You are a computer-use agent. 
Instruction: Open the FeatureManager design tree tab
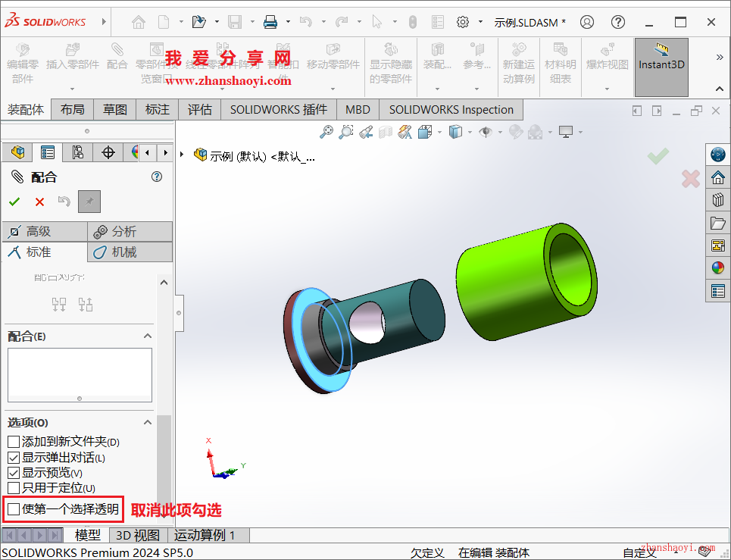click(17, 152)
